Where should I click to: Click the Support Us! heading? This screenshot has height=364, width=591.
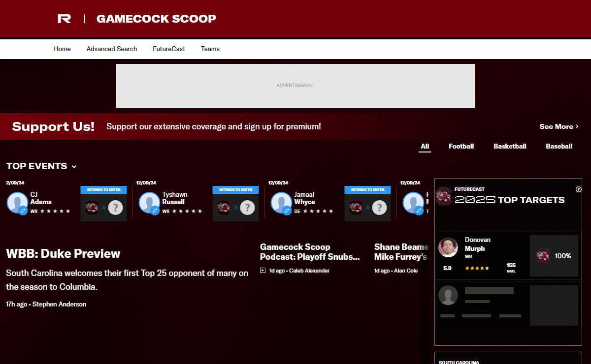pyautogui.click(x=53, y=126)
